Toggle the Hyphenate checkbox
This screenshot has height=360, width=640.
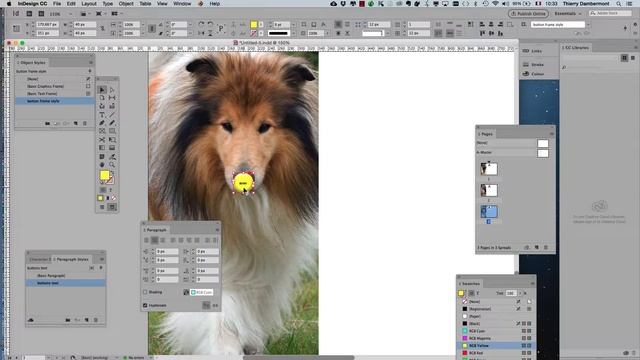pyautogui.click(x=145, y=305)
